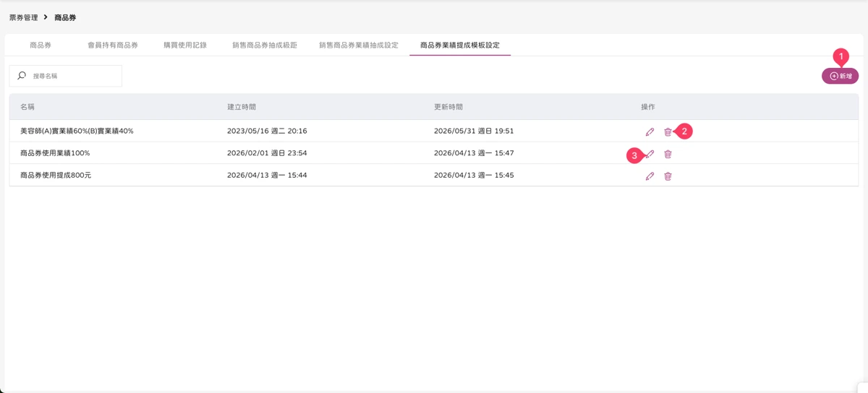
Task: Click created time 2026/04/13 週一 15:44
Action: (267, 175)
